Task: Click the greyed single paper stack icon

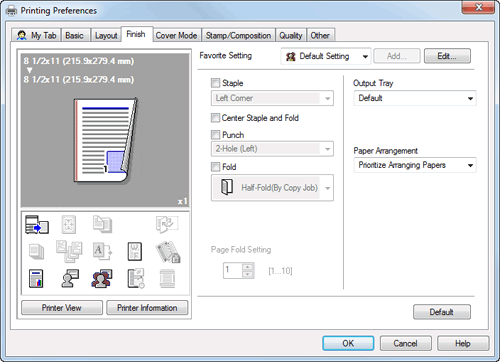Action: 36,251
